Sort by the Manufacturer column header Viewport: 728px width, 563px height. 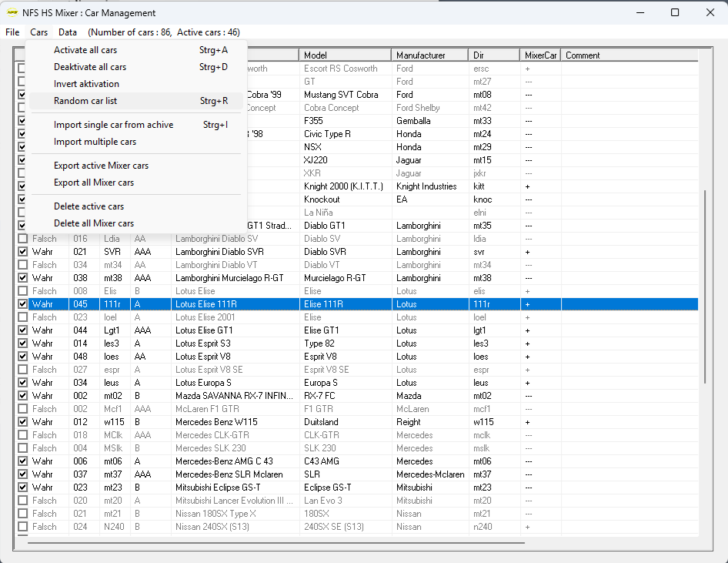429,55
